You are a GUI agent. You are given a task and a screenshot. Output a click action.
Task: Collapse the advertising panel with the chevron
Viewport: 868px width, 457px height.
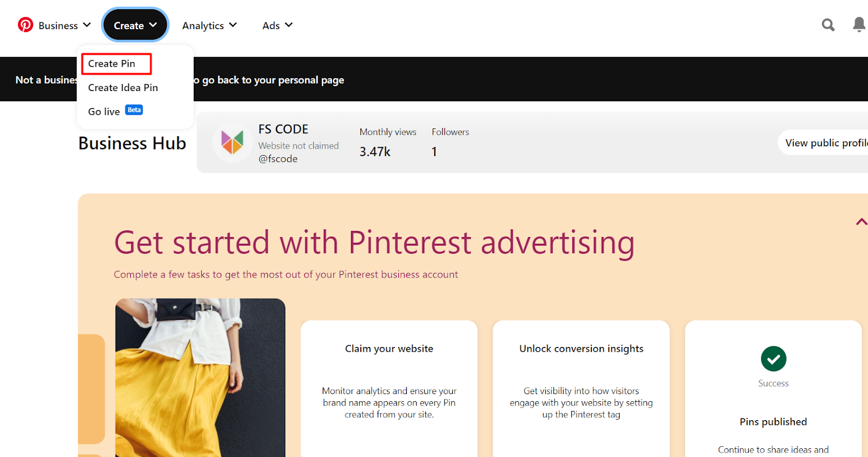point(861,222)
